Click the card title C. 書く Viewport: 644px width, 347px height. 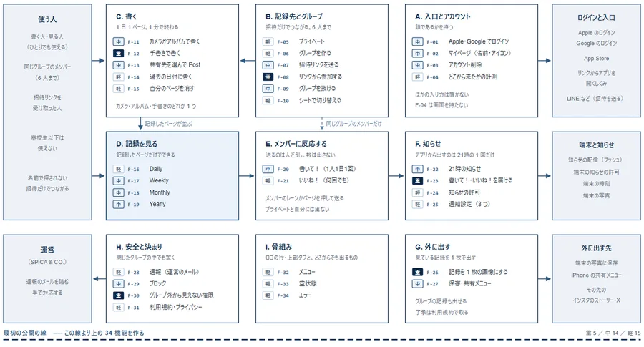pos(127,16)
